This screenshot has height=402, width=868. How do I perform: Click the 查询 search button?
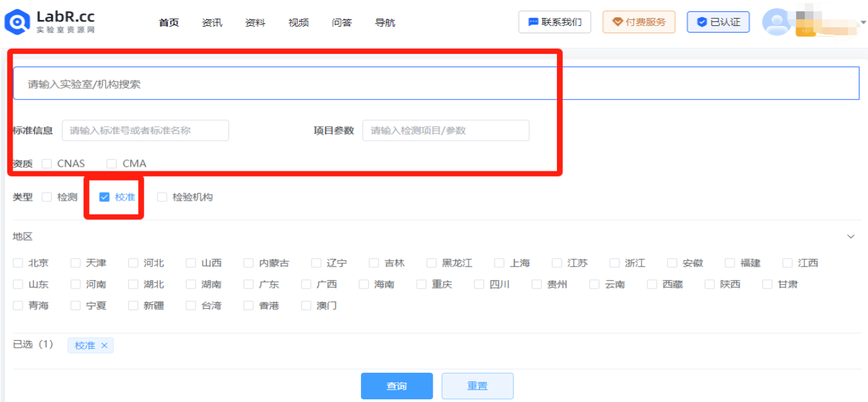pyautogui.click(x=397, y=386)
